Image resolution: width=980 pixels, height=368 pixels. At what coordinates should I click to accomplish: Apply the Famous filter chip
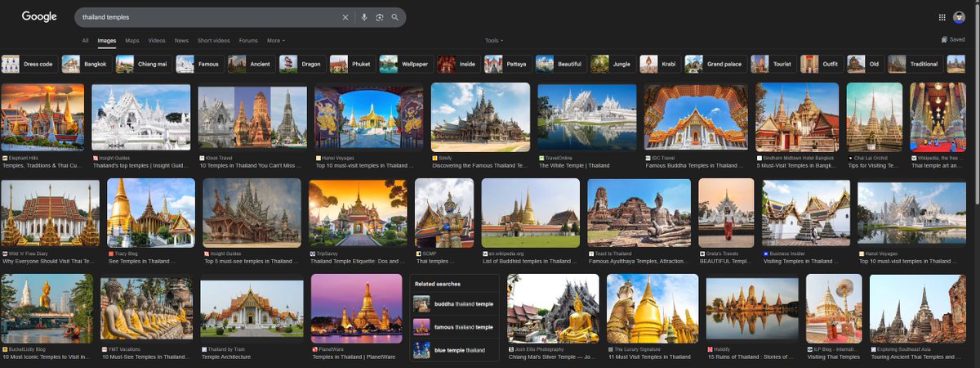[198, 64]
